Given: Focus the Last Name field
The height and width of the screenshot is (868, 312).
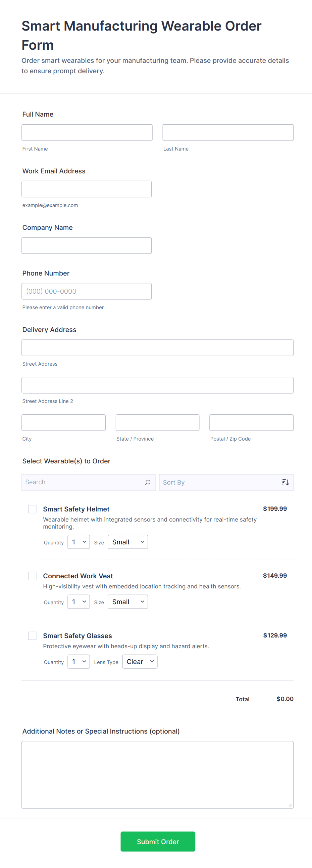Looking at the screenshot, I should (228, 132).
